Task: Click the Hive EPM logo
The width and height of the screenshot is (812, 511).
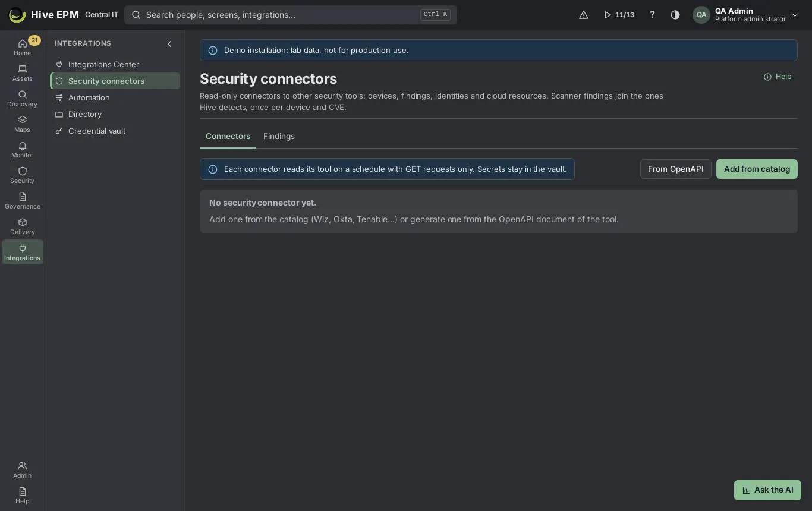Action: point(43,15)
